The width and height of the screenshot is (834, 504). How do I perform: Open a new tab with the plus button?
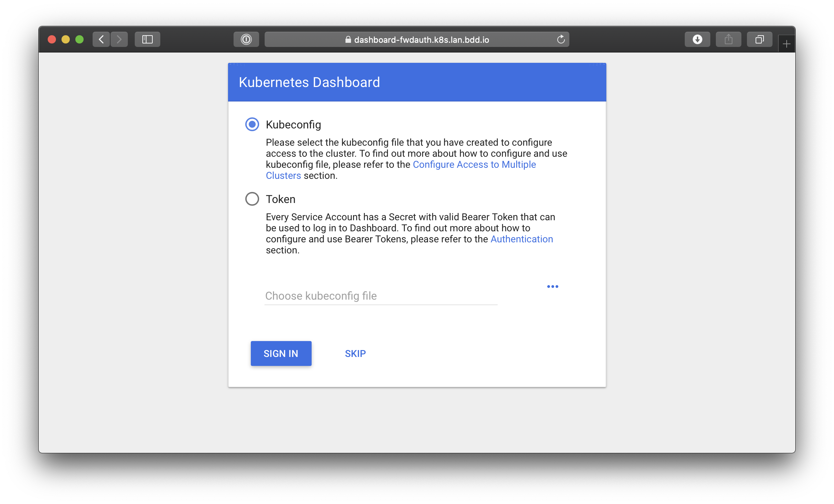[x=787, y=44]
